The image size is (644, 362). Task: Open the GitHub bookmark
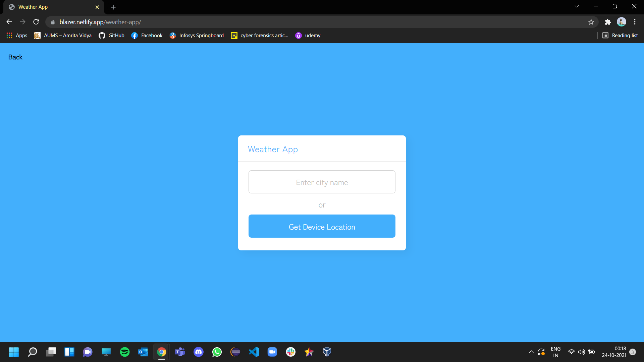[112, 36]
